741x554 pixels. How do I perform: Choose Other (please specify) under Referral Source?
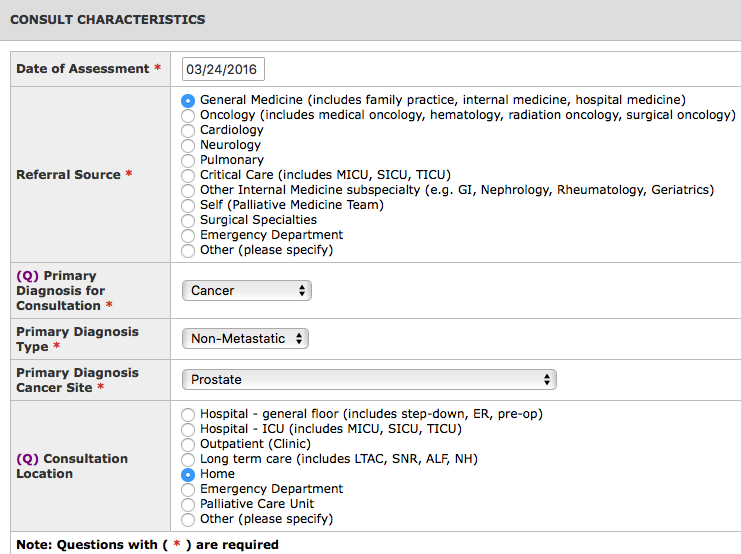coord(188,251)
